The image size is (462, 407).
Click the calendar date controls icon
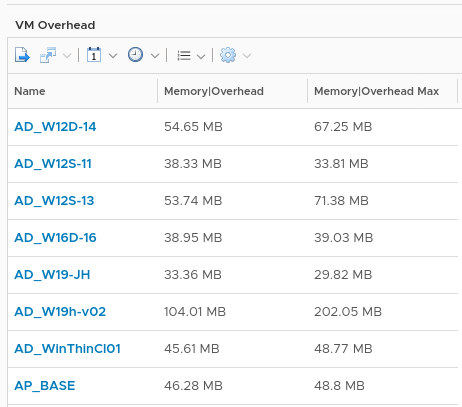94,55
